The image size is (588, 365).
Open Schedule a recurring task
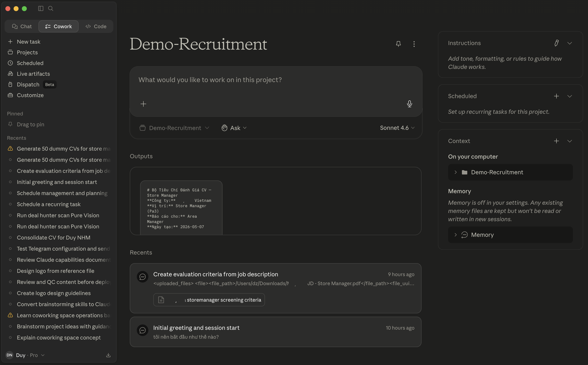[x=59, y=204]
